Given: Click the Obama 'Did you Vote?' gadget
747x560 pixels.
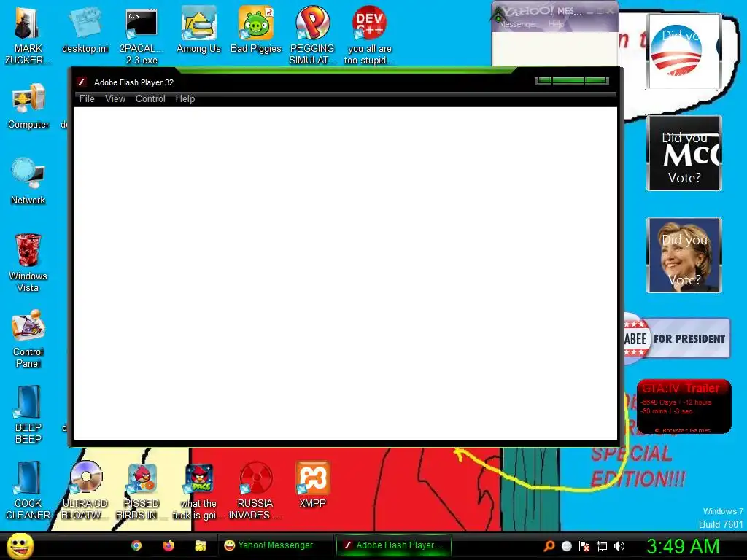Looking at the screenshot, I should tap(684, 51).
